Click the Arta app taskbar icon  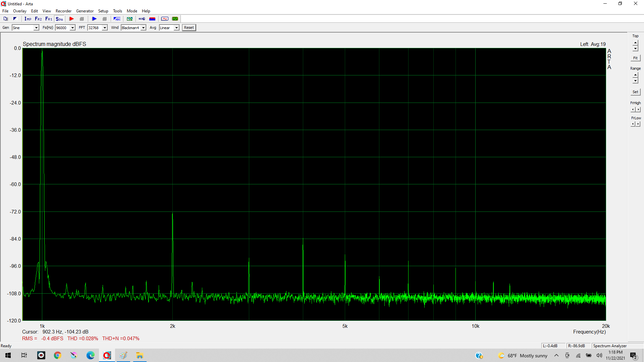click(107, 355)
